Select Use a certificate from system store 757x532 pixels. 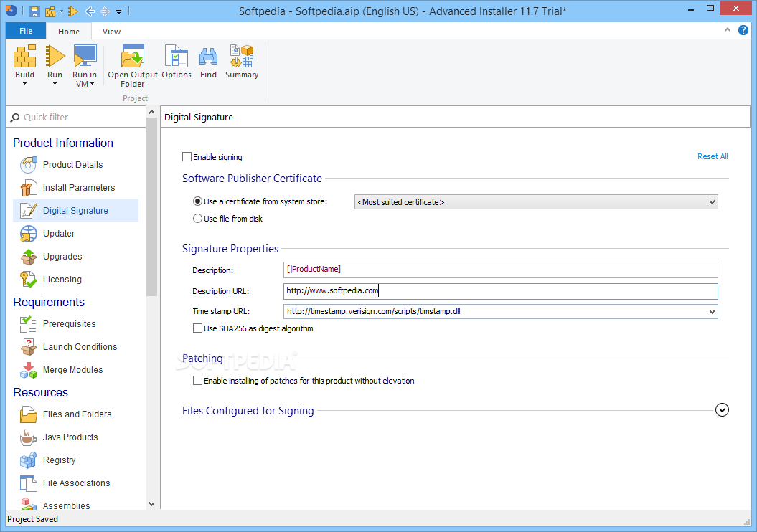197,201
